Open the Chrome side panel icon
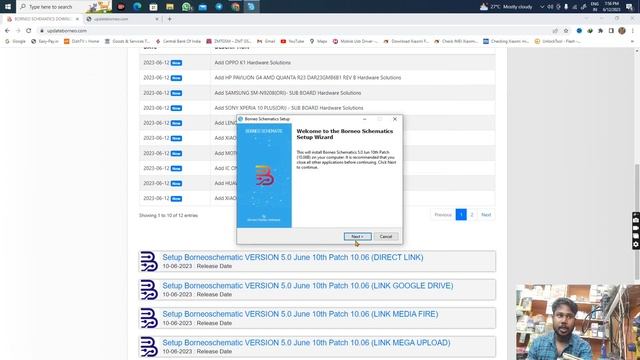The image size is (640, 360). 611,31
